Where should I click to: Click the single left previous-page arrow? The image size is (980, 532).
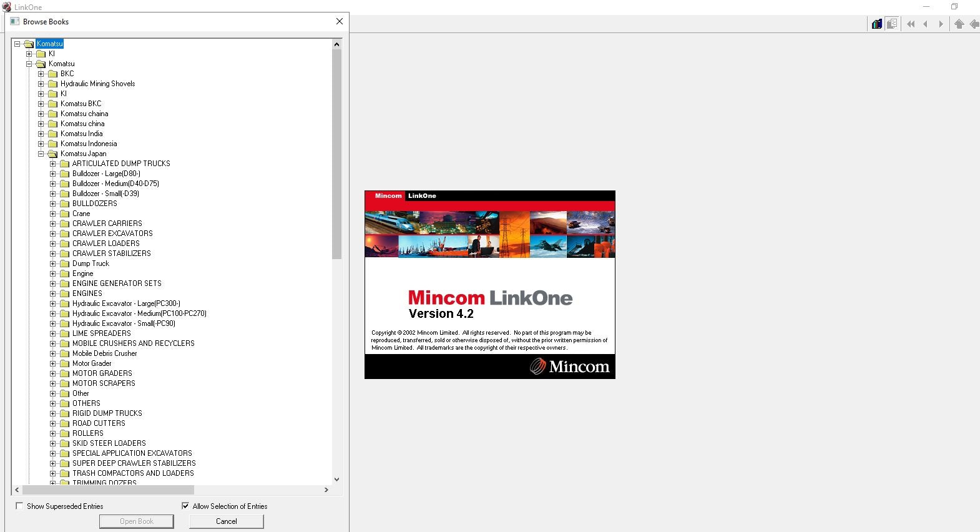tap(926, 24)
